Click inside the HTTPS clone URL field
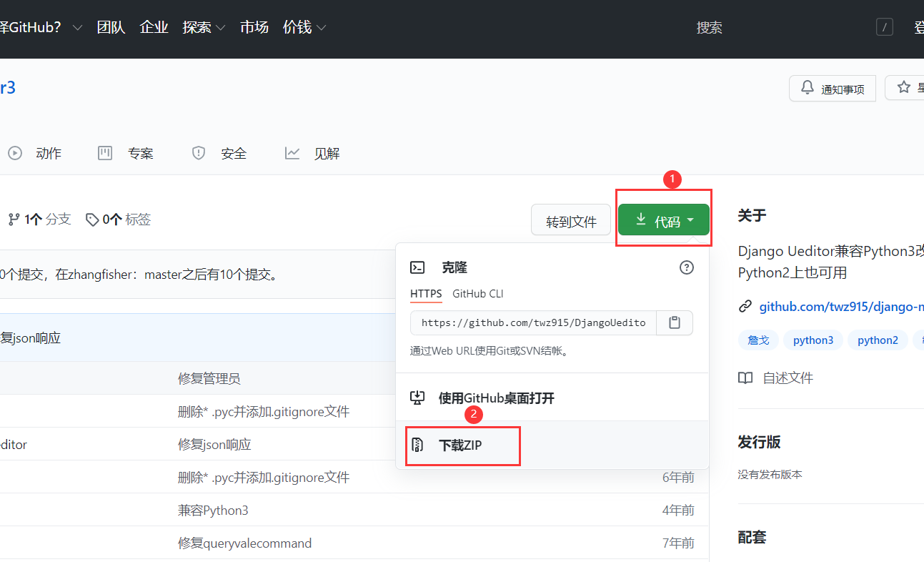Image resolution: width=924 pixels, height=562 pixels. [532, 322]
